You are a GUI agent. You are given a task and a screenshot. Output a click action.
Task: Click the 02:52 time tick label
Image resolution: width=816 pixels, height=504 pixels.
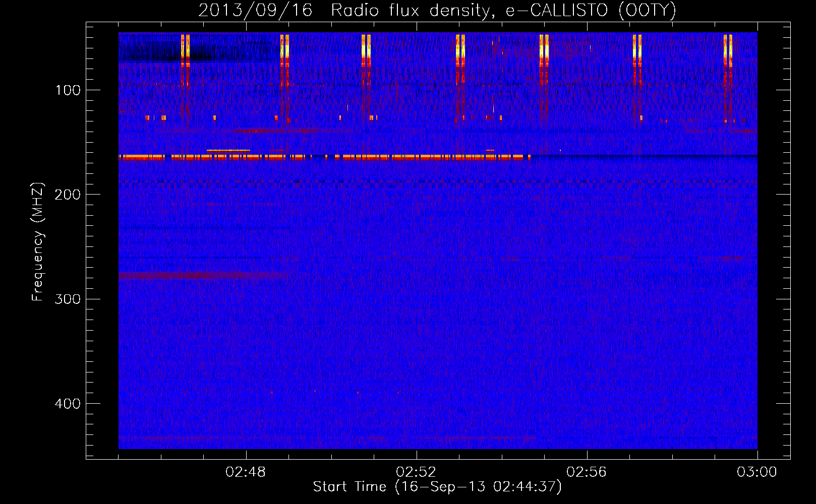coord(416,472)
